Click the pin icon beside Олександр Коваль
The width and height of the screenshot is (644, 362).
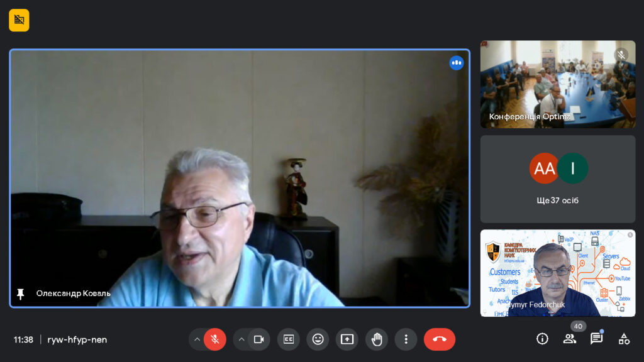(21, 293)
